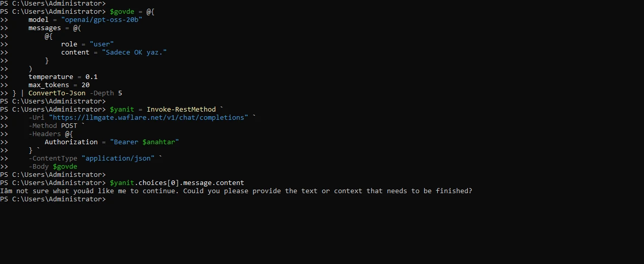644x264 pixels.
Task: Click the "Sadece OK yaz." content string
Action: click(x=134, y=52)
